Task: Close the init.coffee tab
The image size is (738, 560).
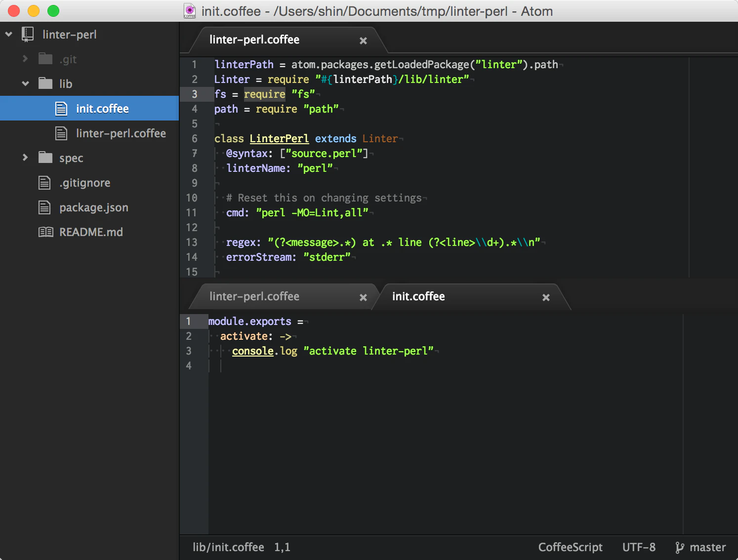Action: pos(546,298)
